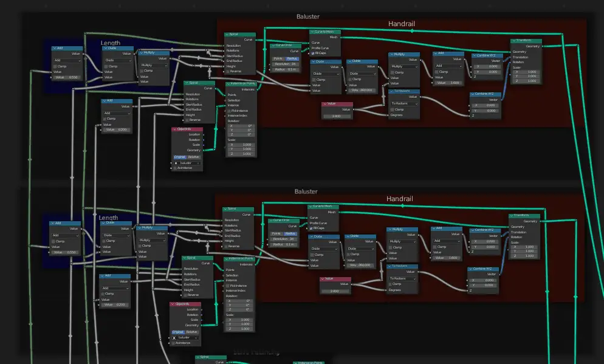Select Radius mode on upper Curve Circle node
Image resolution: width=604 pixels, height=364 pixels.
pos(292,58)
